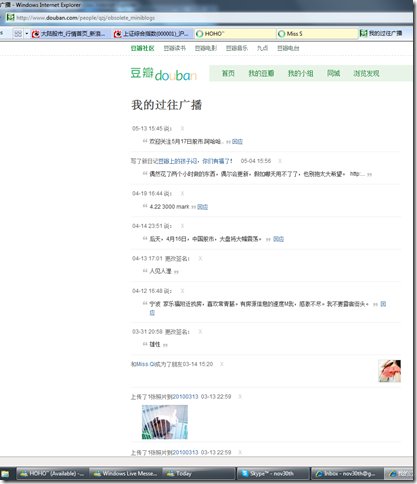Viewport: 417px width, 484px height.
Task: Delete the 03-31 20:58 signature change with X
Action: coord(200,332)
